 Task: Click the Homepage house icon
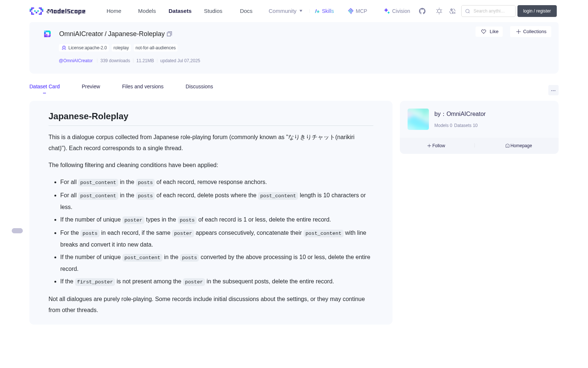(x=508, y=146)
